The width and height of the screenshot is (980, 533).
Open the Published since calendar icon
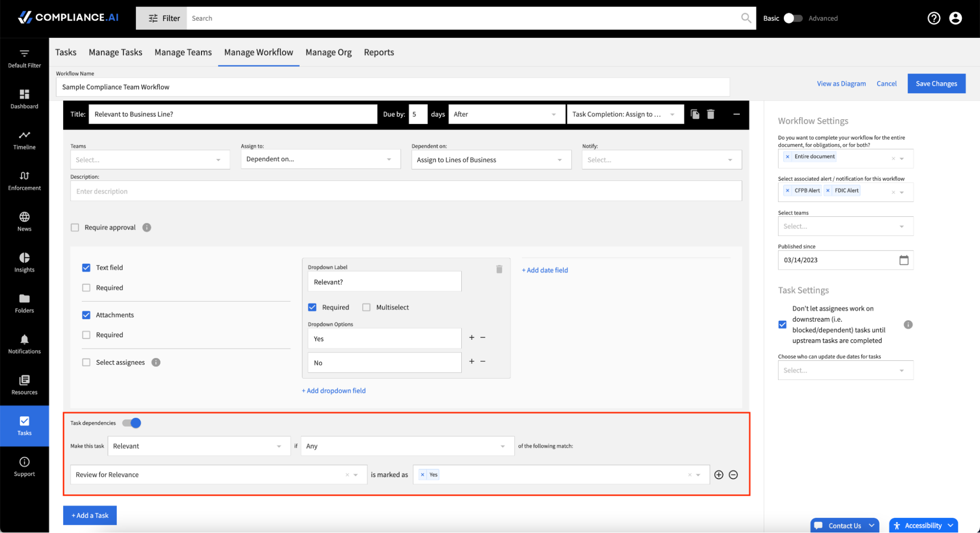click(x=904, y=260)
